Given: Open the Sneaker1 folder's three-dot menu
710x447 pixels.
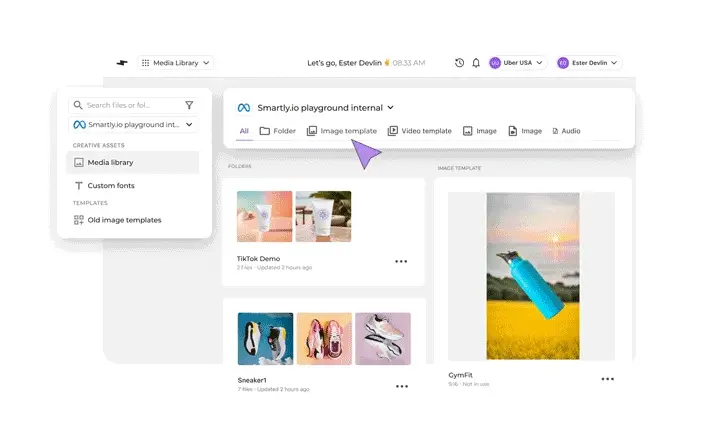Looking at the screenshot, I should point(401,386).
